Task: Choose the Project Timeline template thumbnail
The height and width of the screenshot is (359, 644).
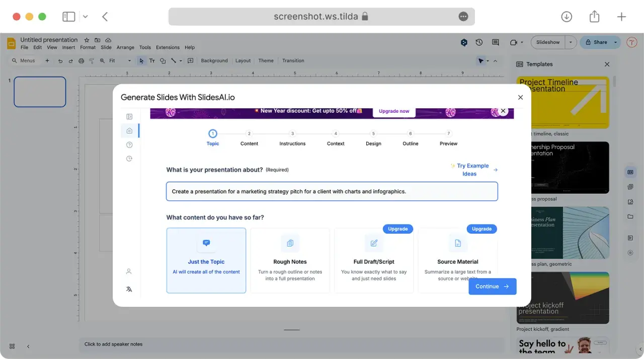Action: pos(562,102)
